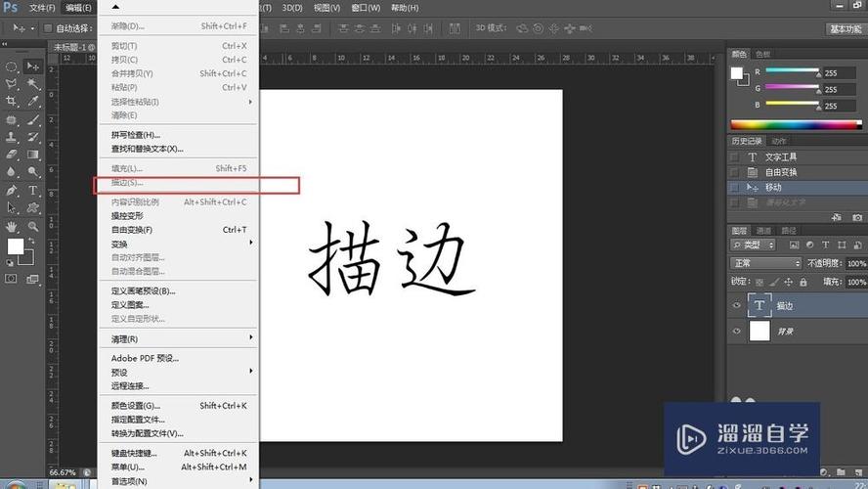
Task: Lock transparent pixels toggle
Action: pyautogui.click(x=759, y=282)
